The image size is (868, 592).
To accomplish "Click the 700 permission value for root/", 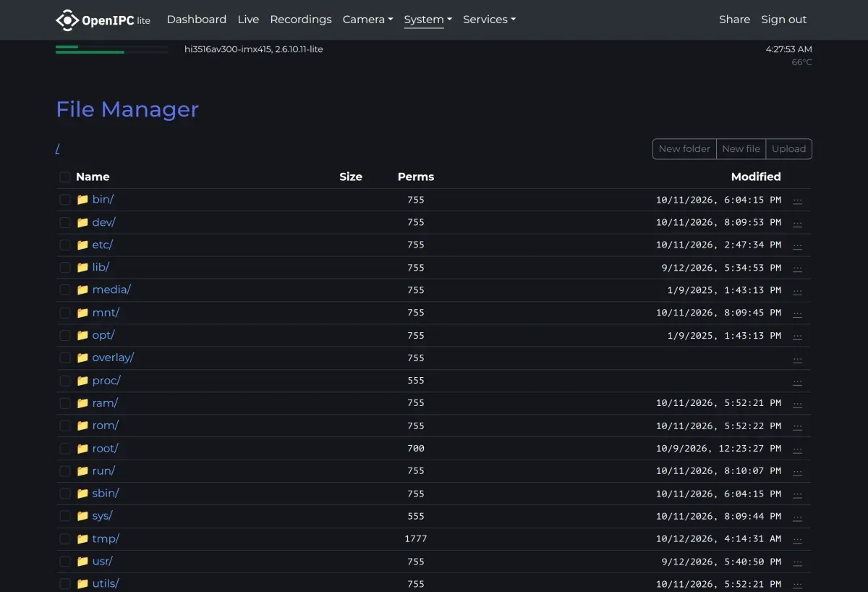I will click(x=416, y=449).
